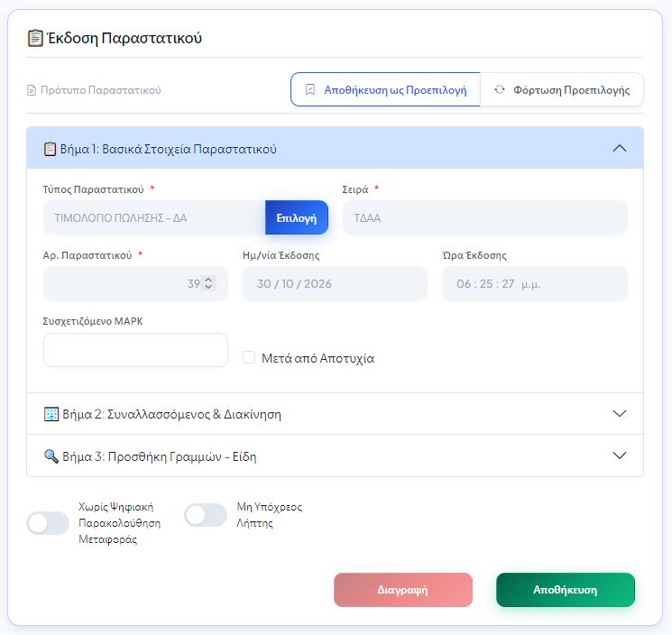Expand Βήμα 2 using its down chevron
Viewport: 672px width, 635px height.
pos(620,413)
